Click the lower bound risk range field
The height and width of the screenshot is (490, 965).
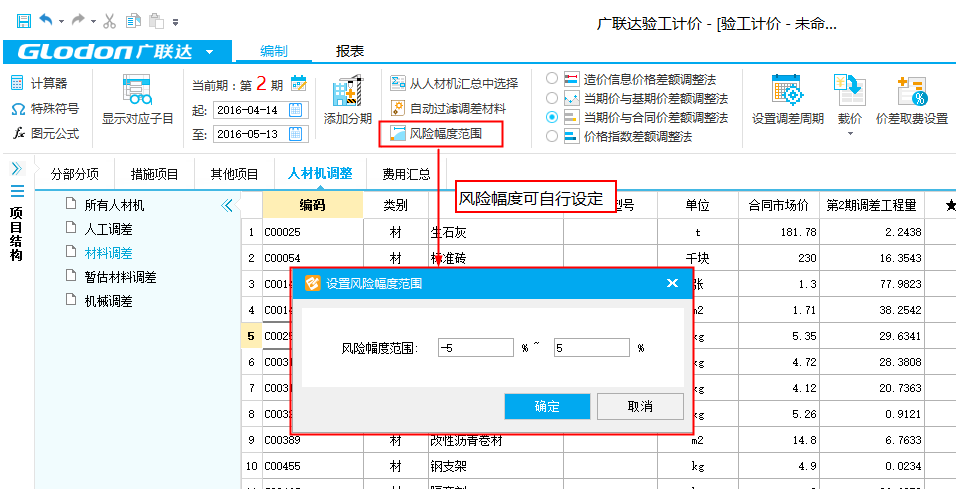pos(475,348)
